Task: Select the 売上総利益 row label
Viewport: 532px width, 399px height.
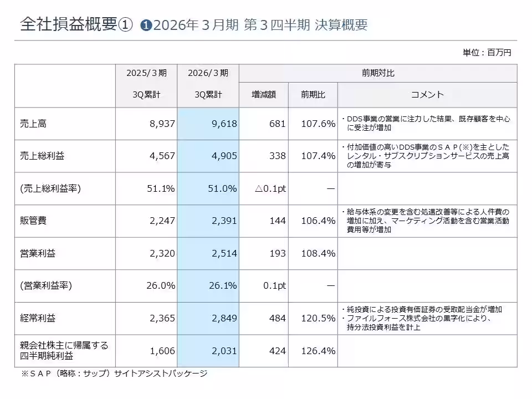Action: (x=42, y=156)
